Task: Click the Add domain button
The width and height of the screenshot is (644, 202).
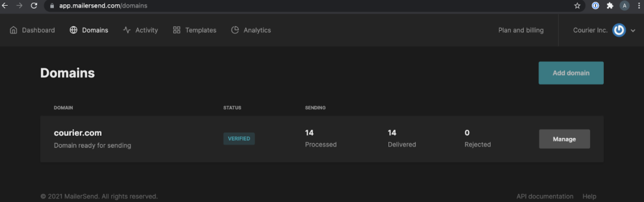Action: (571, 73)
